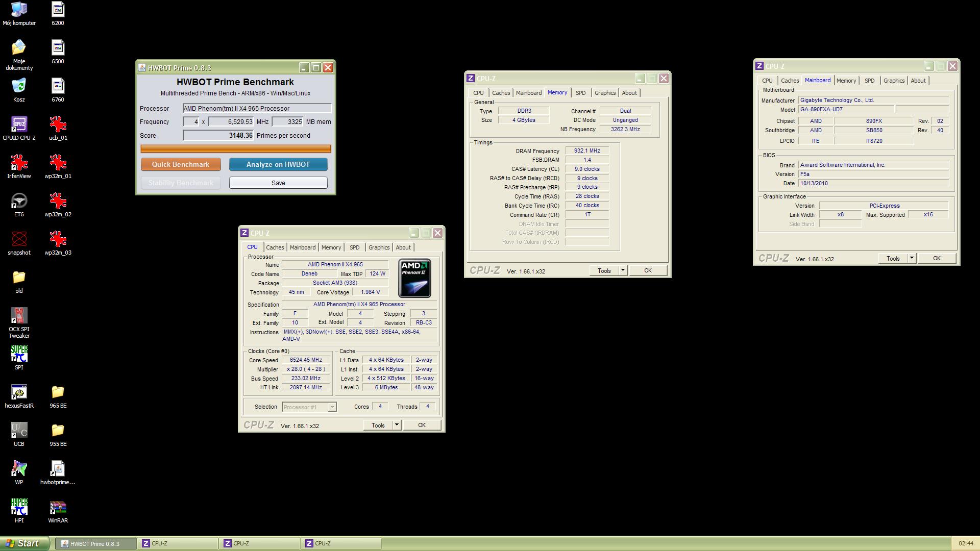Open the wp32m_02 image file

pyautogui.click(x=58, y=205)
